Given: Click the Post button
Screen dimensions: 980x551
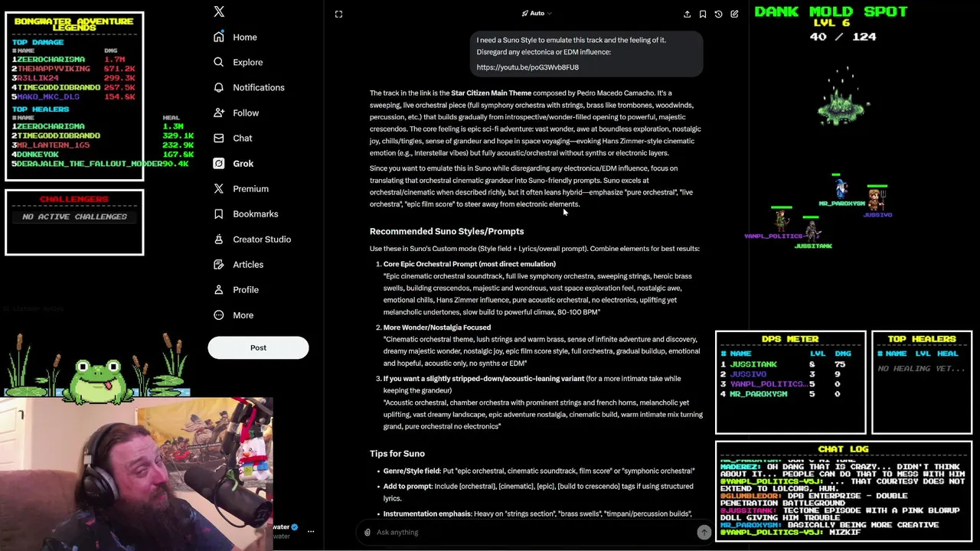Looking at the screenshot, I should coord(258,347).
